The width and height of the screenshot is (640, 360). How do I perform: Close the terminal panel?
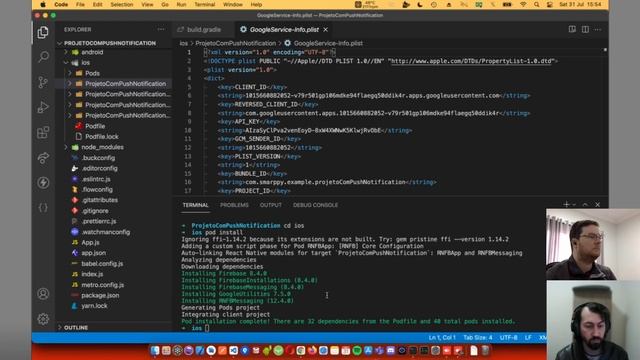click(598, 204)
